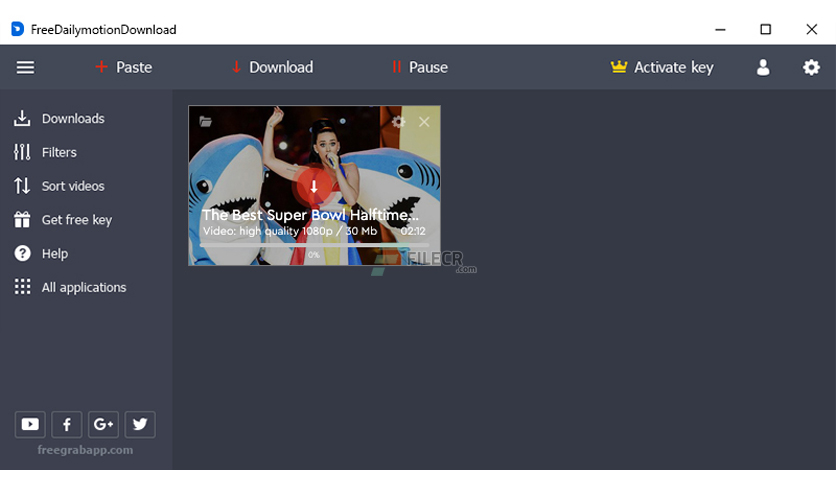Click the yellow crown icon
This screenshot has height=484, width=836.
tap(618, 67)
